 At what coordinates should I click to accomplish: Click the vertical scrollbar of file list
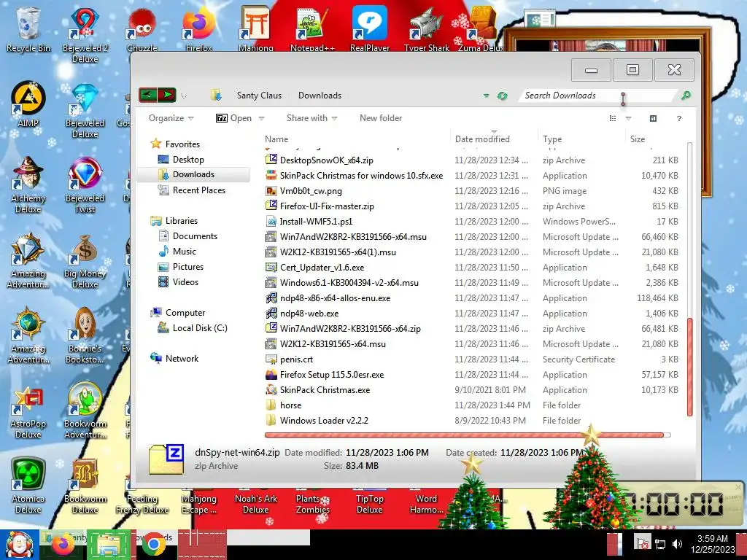point(689,367)
